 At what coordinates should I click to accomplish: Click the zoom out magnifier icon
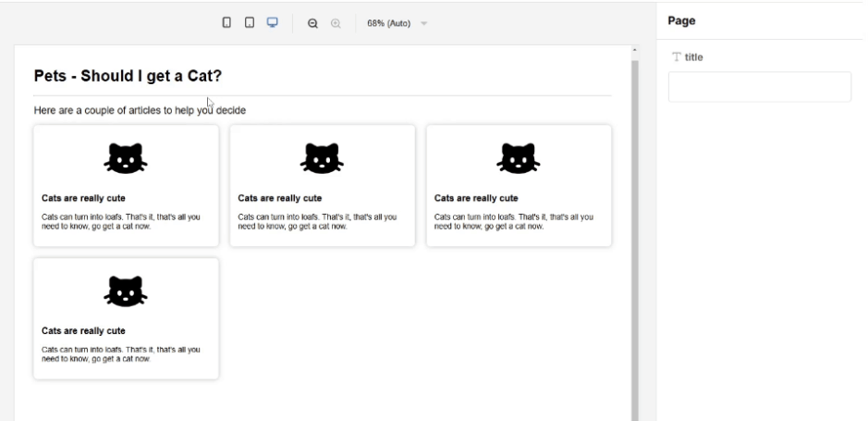click(x=312, y=23)
